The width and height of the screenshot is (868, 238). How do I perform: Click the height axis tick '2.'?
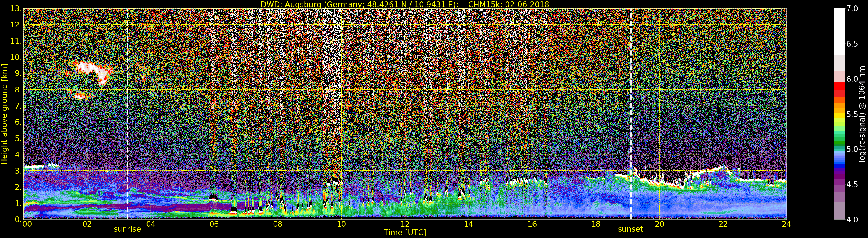pyautogui.click(x=18, y=187)
